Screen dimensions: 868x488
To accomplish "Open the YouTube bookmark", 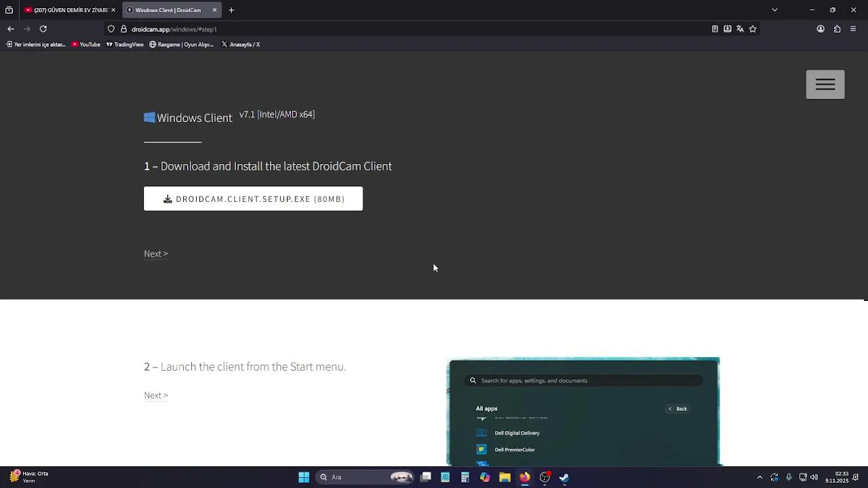I will (86, 45).
